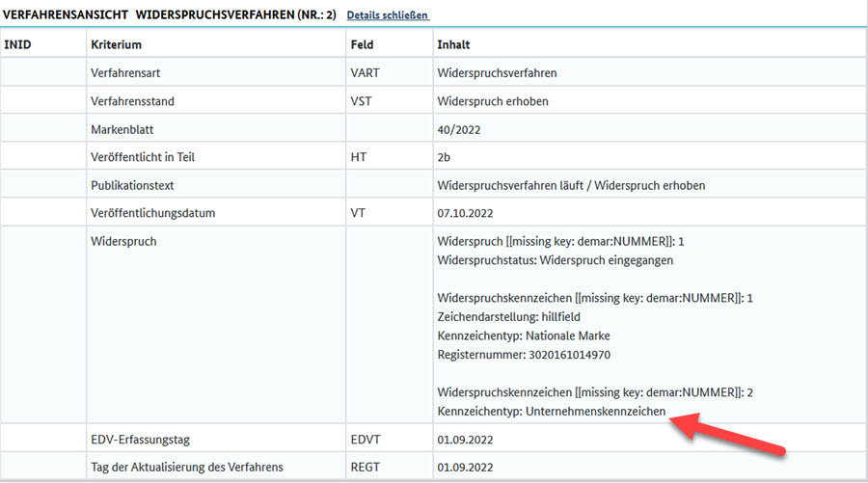Select the 2b publication part value
868x483 pixels.
point(445,157)
